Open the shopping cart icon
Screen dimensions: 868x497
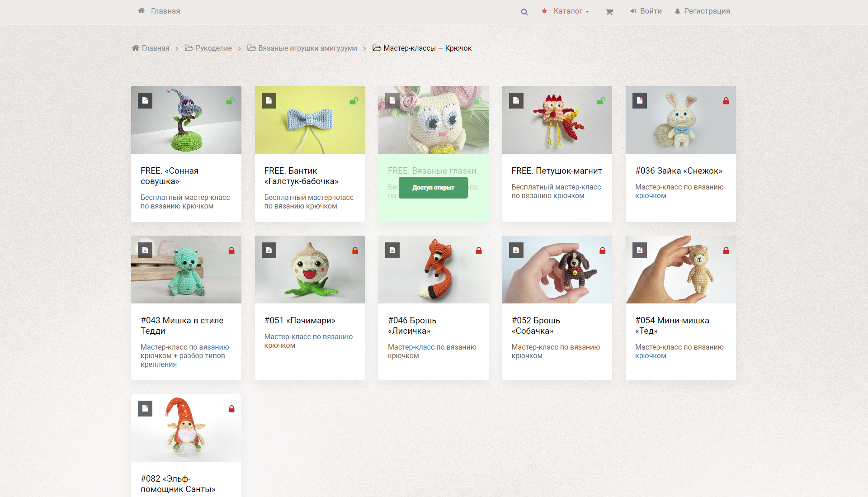click(x=609, y=12)
